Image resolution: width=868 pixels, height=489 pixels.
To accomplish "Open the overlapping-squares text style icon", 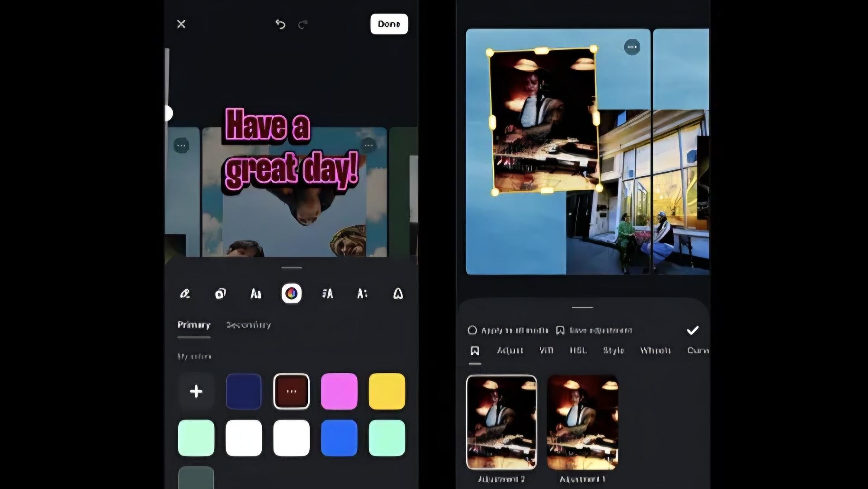I will click(220, 294).
